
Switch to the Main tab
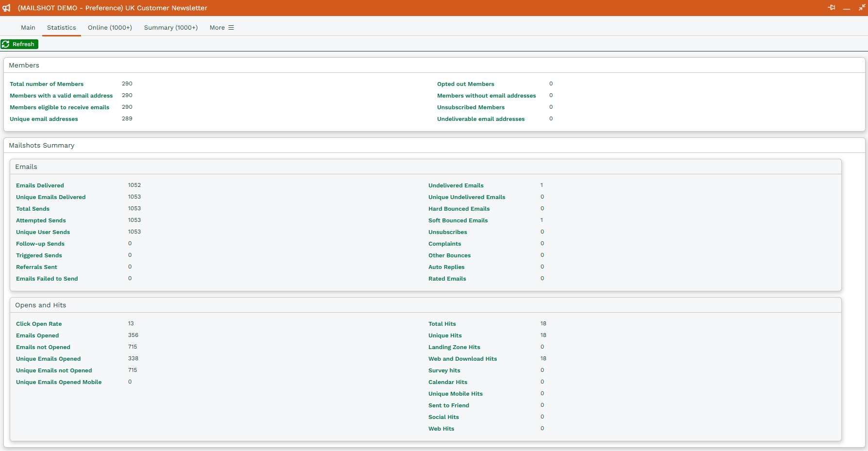[28, 28]
